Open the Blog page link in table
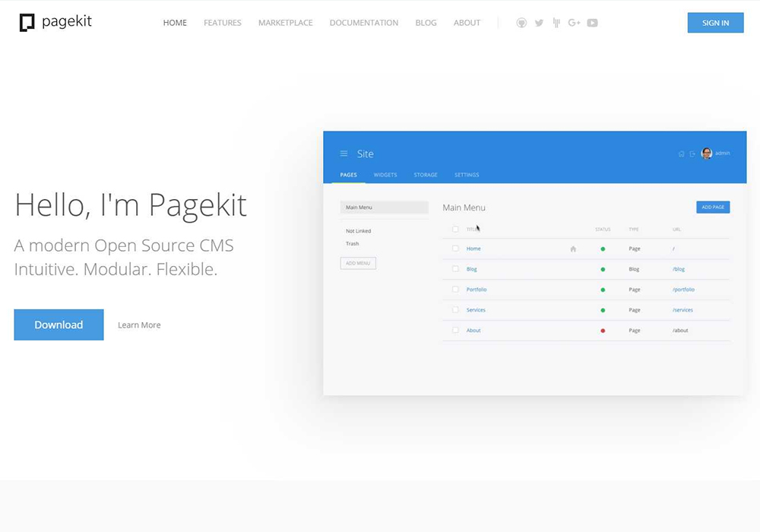760x532 pixels. coord(472,269)
